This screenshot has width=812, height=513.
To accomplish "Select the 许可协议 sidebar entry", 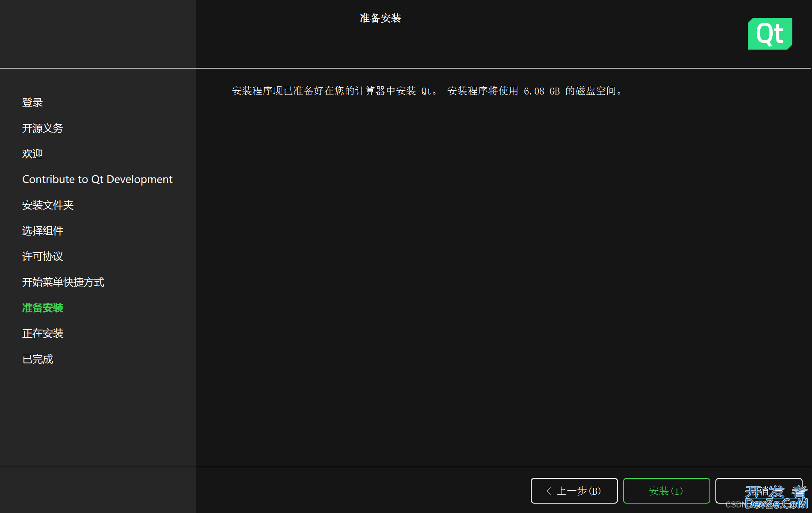I will click(x=43, y=256).
